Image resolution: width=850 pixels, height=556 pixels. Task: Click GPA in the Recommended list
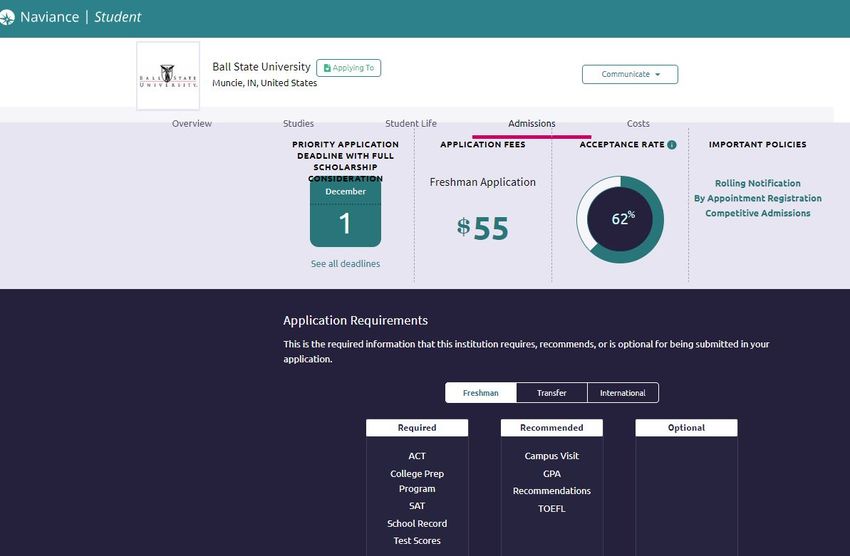point(552,474)
